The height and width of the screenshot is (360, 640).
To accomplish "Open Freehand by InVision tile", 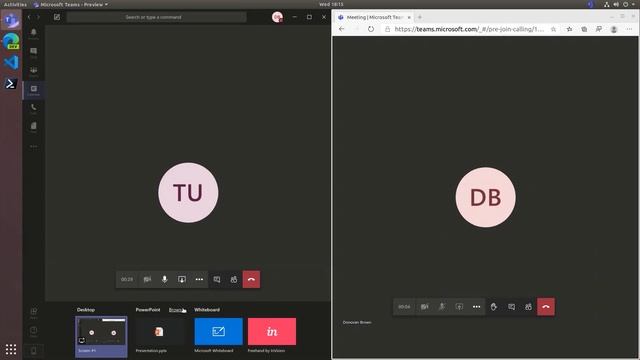I will click(272, 335).
